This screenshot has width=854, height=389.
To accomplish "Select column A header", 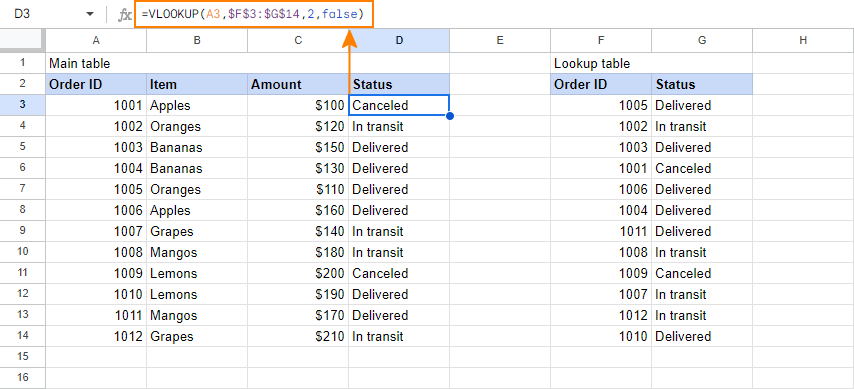I will pyautogui.click(x=96, y=40).
